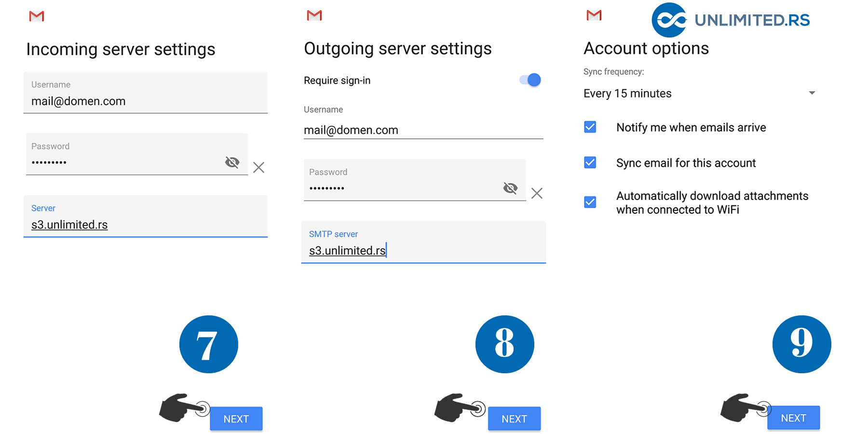Edit the SMTP server field
868x434 pixels.
pyautogui.click(x=423, y=243)
